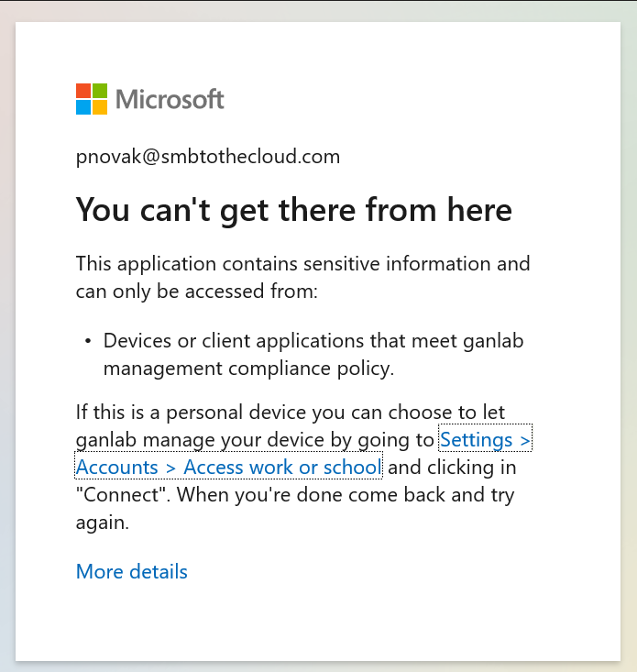Image resolution: width=637 pixels, height=672 pixels.
Task: Click "management compliance policy." text line
Action: point(247,369)
